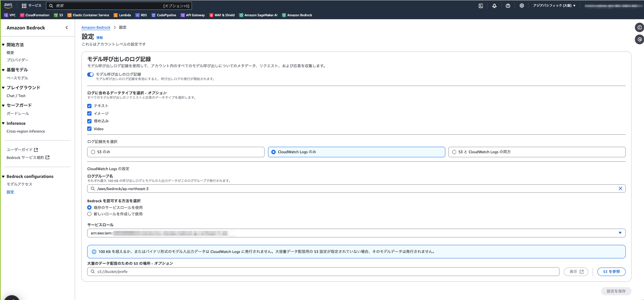Open API Gateway bookmark shortcut

tap(193, 15)
